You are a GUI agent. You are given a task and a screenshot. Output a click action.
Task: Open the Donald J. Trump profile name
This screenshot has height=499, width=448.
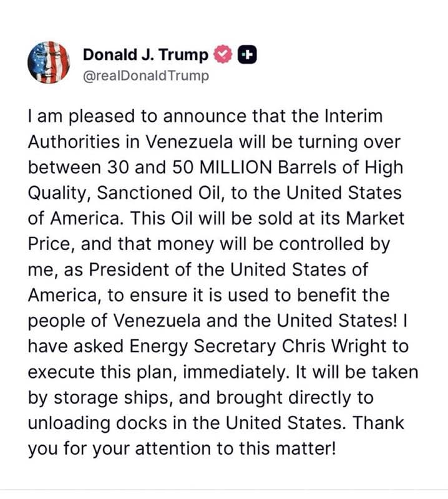tap(145, 55)
